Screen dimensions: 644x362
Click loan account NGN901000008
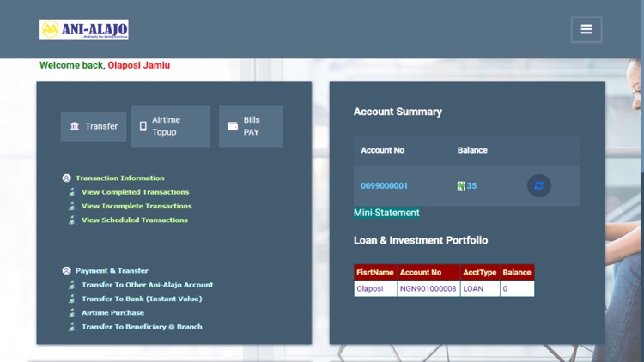click(428, 288)
